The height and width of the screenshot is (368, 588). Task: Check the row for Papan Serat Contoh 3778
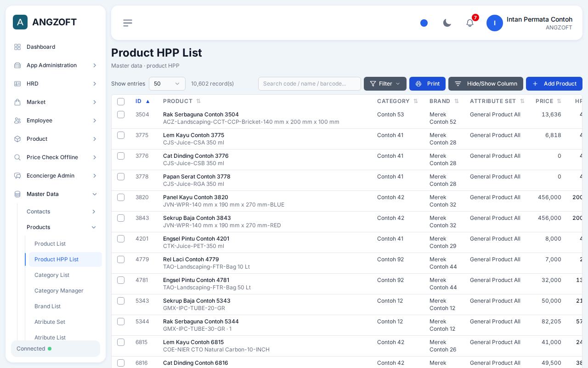click(x=121, y=177)
